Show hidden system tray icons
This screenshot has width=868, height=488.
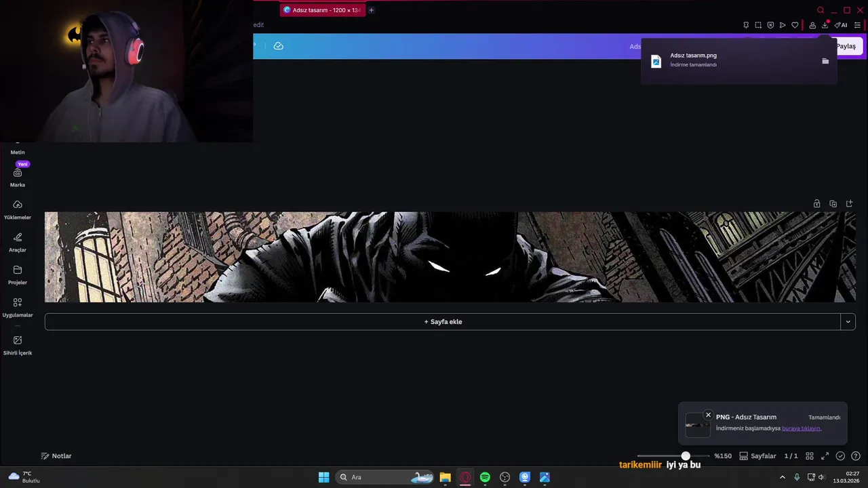(783, 477)
